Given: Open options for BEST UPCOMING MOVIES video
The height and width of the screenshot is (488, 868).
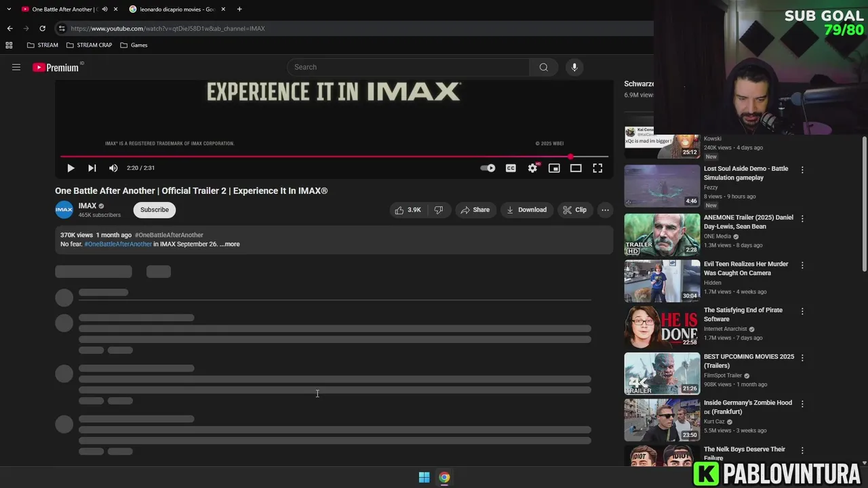Looking at the screenshot, I should pos(802,357).
